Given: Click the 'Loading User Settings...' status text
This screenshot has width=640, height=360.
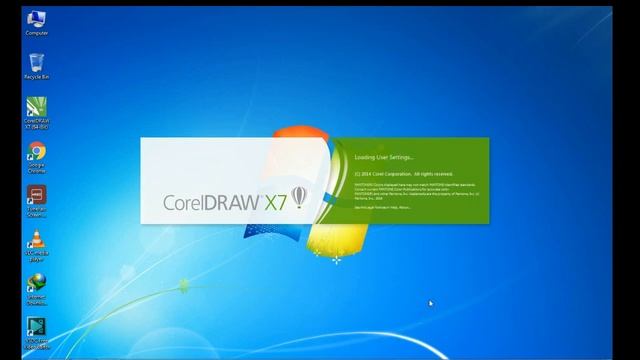Looking at the screenshot, I should click(x=384, y=157).
